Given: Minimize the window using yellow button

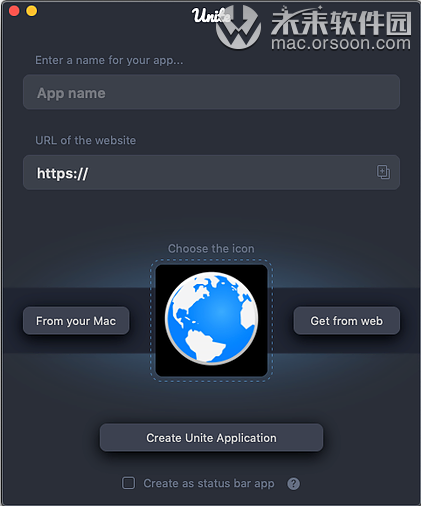Looking at the screenshot, I should pos(32,11).
